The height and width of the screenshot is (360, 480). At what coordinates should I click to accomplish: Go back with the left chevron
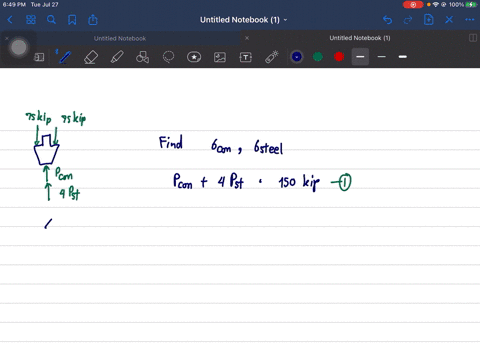10,20
